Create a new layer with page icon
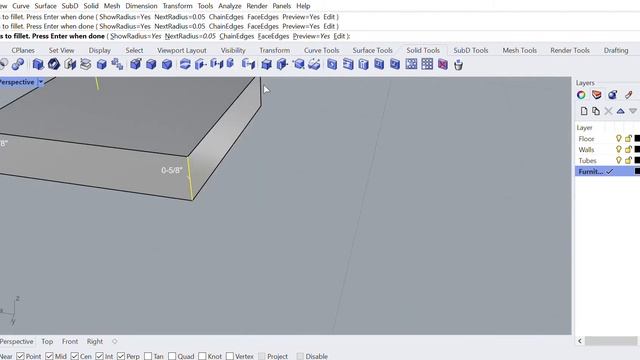 click(x=584, y=111)
